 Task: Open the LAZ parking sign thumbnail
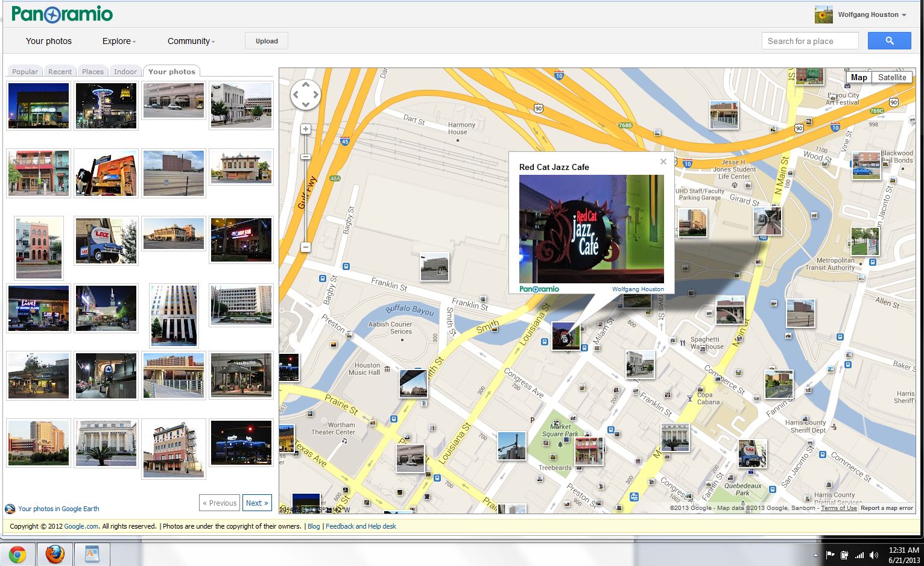[106, 241]
